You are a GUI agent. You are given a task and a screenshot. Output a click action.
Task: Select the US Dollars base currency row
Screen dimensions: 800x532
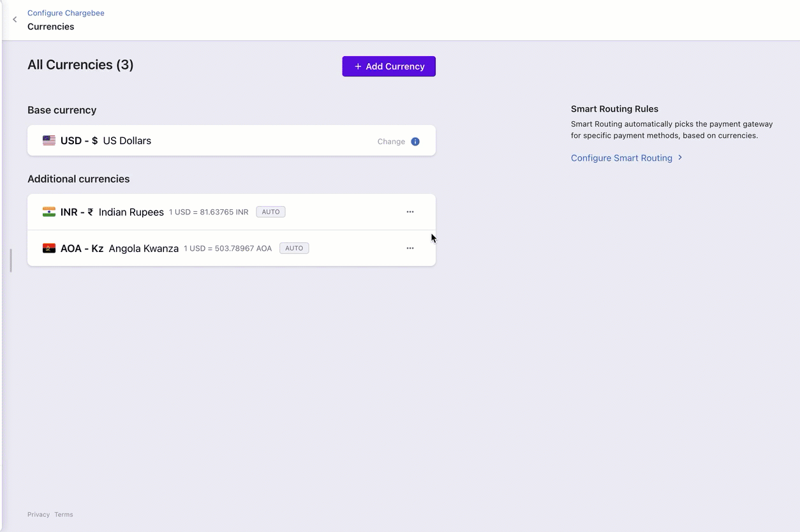pyautogui.click(x=231, y=140)
